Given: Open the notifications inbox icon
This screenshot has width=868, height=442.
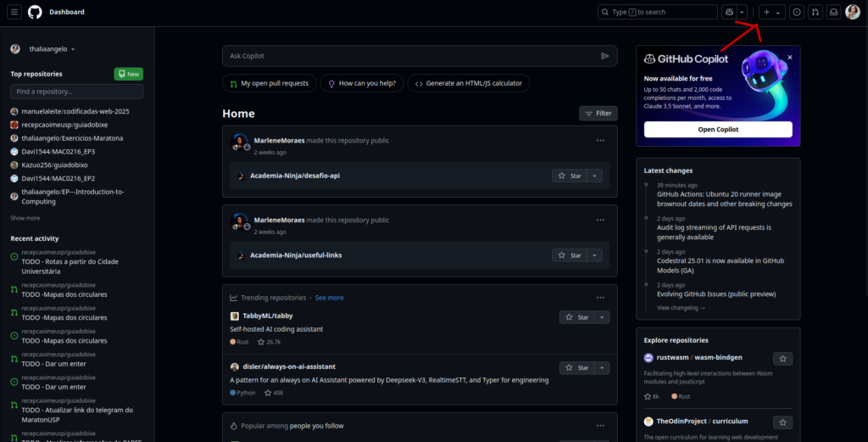Looking at the screenshot, I should point(834,12).
